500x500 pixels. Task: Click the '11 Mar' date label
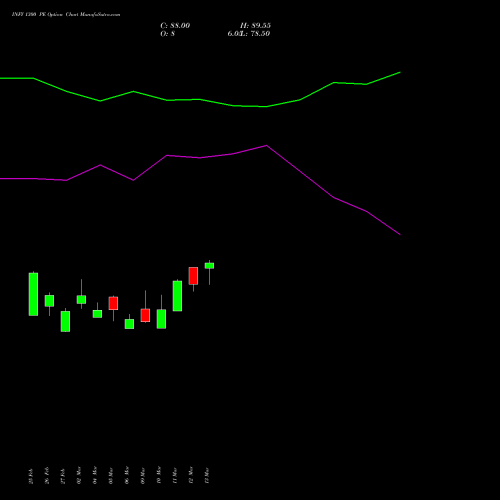click(175, 476)
